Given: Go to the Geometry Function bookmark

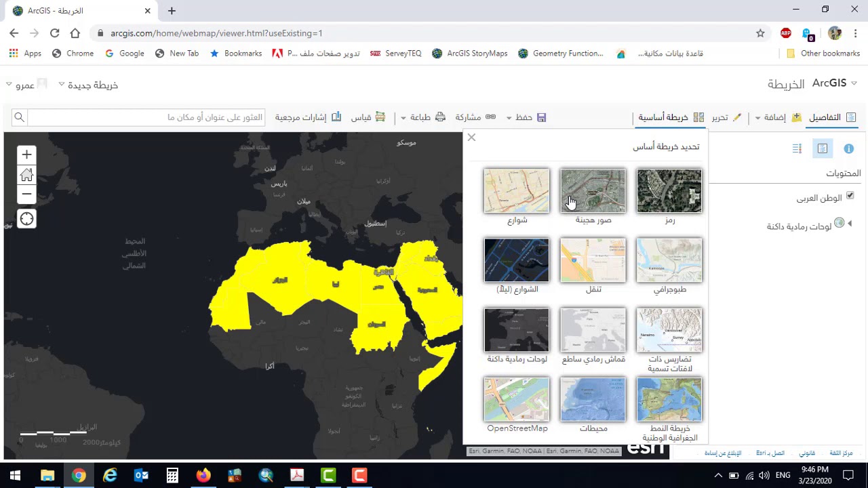Looking at the screenshot, I should [x=561, y=54].
